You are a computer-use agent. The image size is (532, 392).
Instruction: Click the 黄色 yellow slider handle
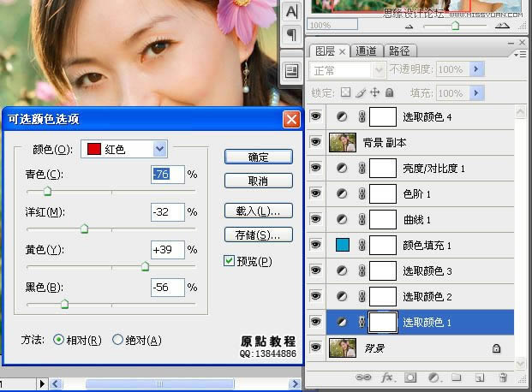[145, 266]
